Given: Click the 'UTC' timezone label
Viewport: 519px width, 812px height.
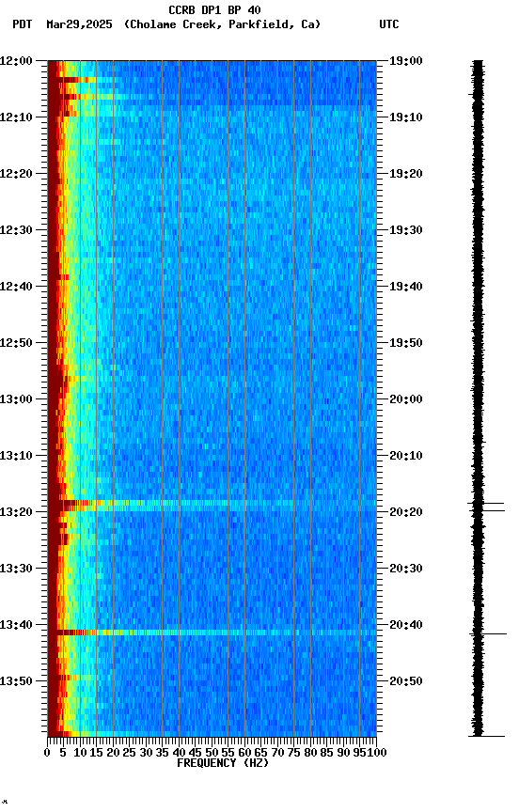Looking at the screenshot, I should [x=389, y=24].
